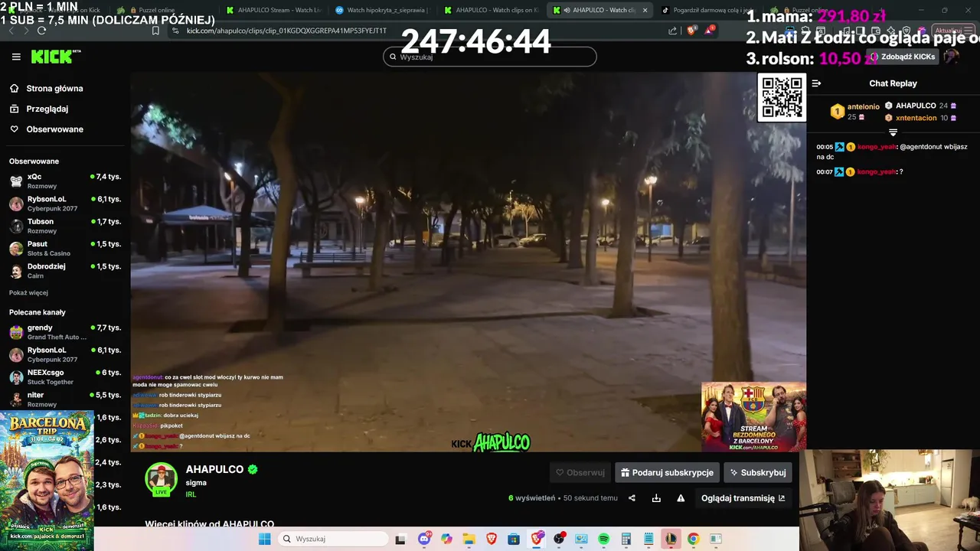Click the clip video player
Image resolution: width=980 pixels, height=551 pixels.
(x=468, y=262)
